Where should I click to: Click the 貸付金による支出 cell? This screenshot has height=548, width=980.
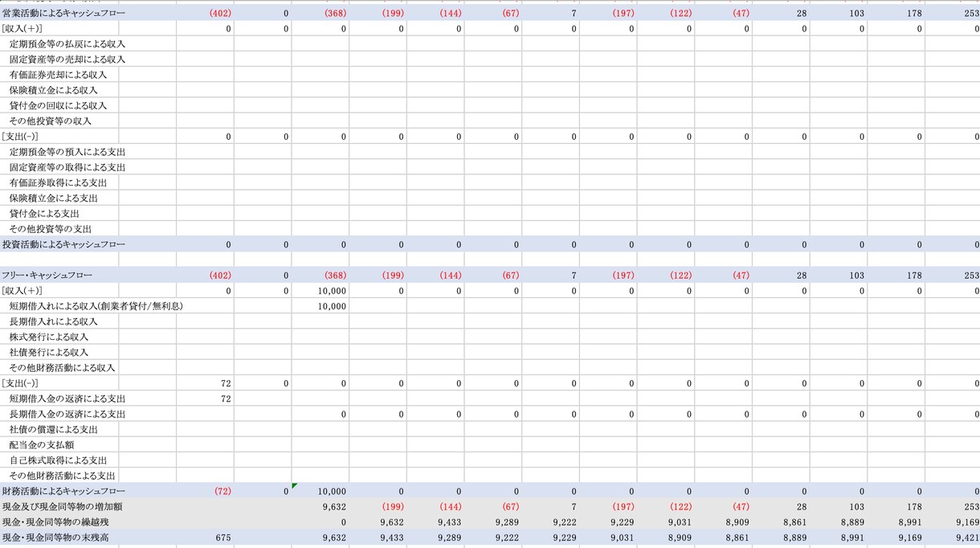(x=44, y=214)
